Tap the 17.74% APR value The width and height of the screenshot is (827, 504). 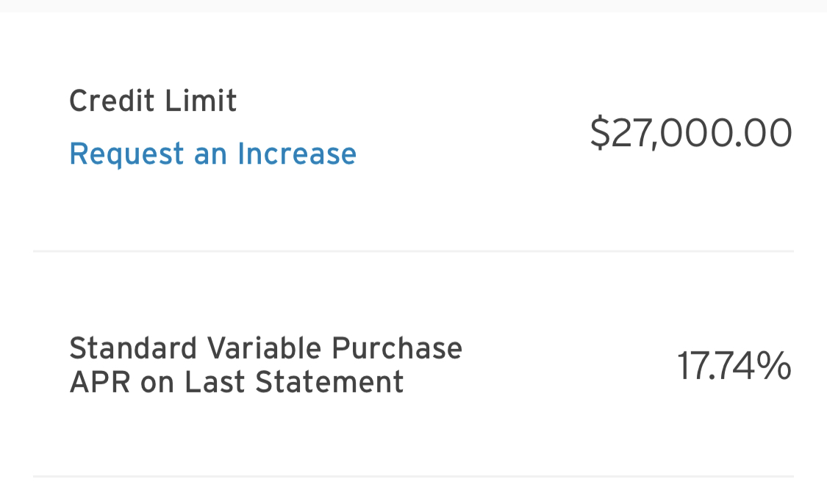click(x=734, y=366)
